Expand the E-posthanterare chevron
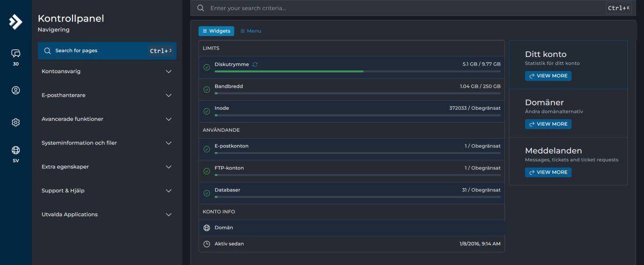 coord(169,95)
